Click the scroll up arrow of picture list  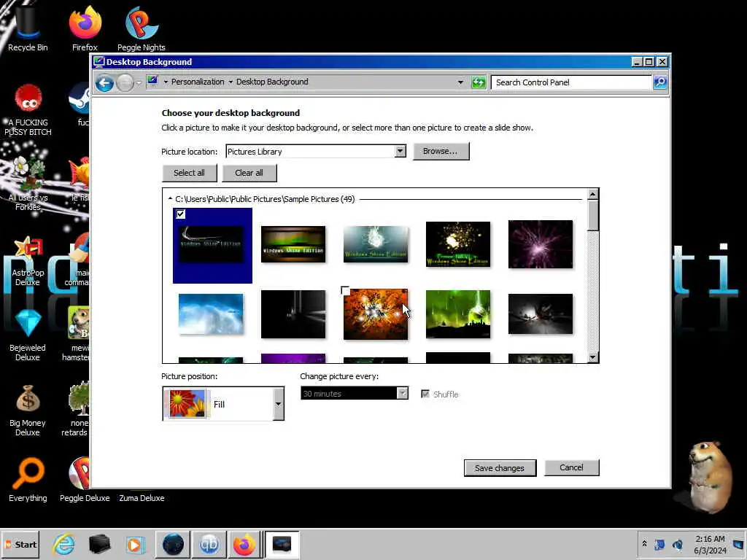pyautogui.click(x=592, y=194)
